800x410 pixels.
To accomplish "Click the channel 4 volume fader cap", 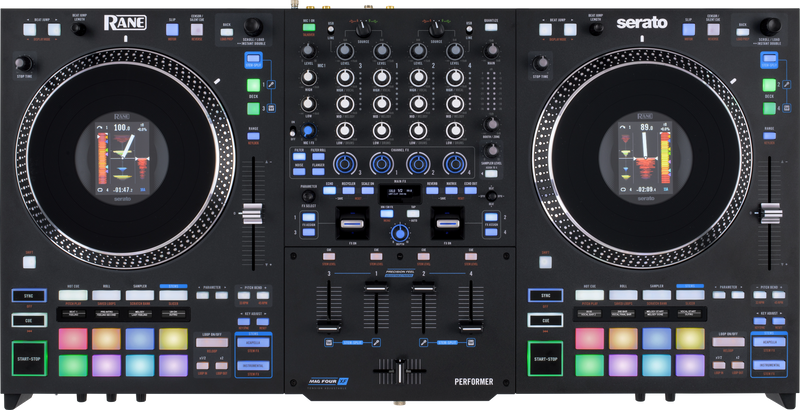I will click(470, 326).
